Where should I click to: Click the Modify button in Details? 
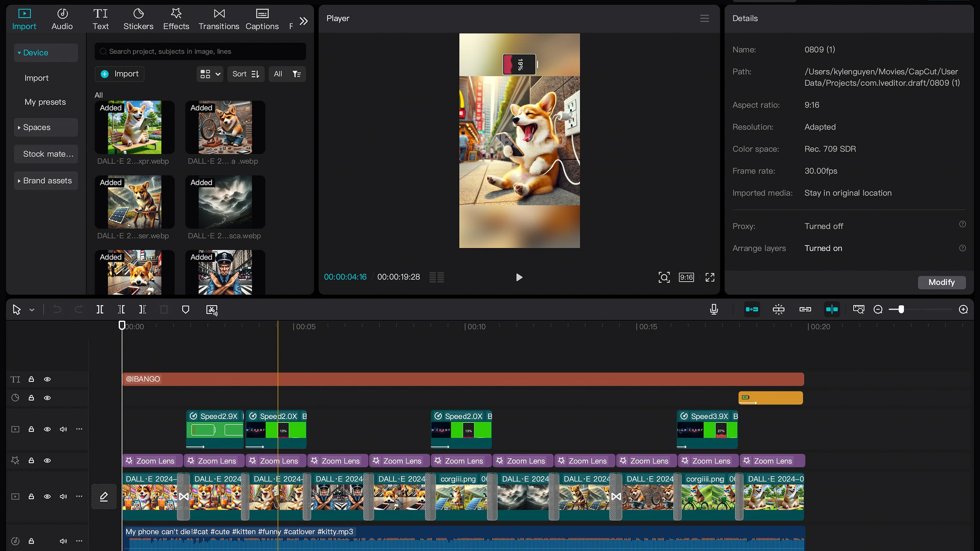point(942,282)
